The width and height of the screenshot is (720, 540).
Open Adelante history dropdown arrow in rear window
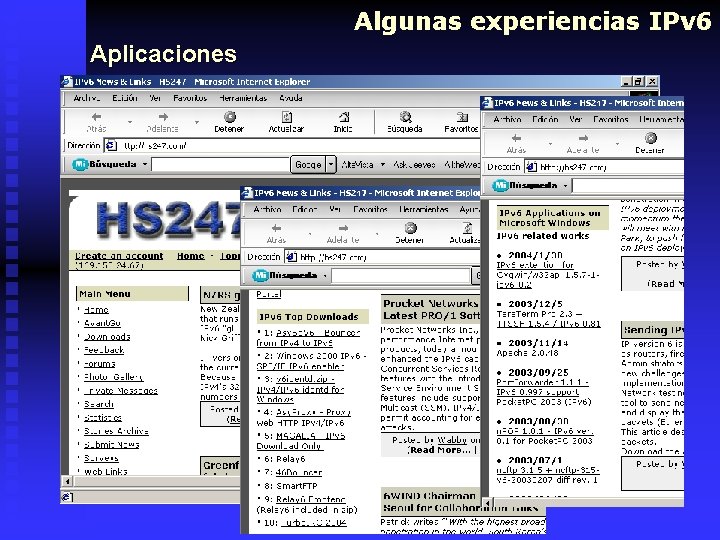point(197,122)
